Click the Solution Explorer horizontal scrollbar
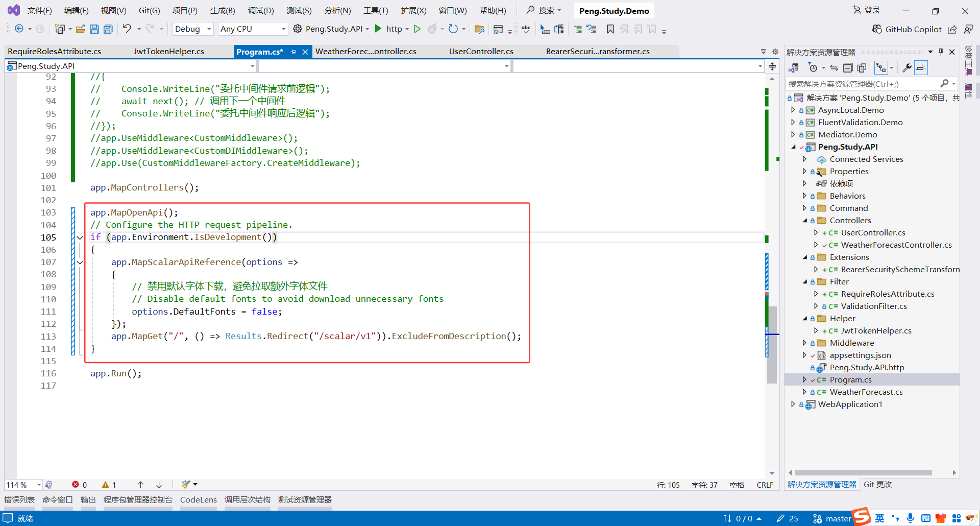 [x=864, y=473]
